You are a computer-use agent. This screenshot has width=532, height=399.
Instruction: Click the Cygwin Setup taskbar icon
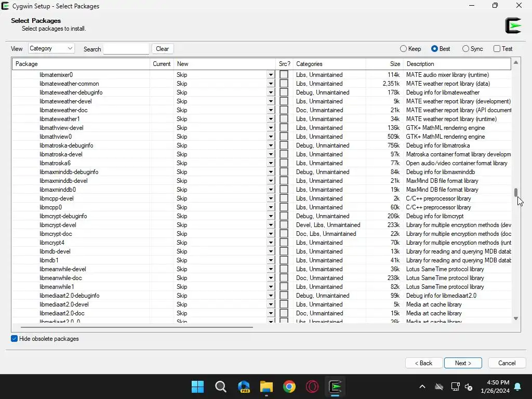click(x=335, y=387)
